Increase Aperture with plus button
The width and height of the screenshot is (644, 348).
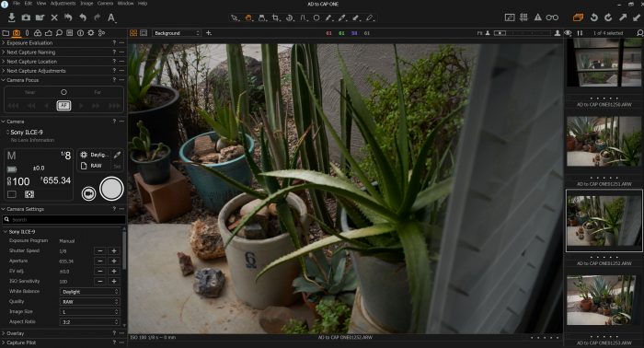[x=114, y=261]
